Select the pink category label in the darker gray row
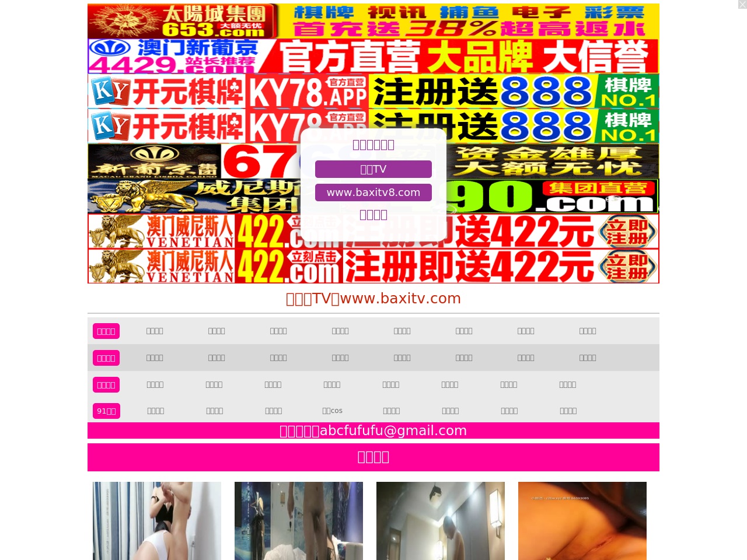The image size is (747, 560). pyautogui.click(x=106, y=358)
